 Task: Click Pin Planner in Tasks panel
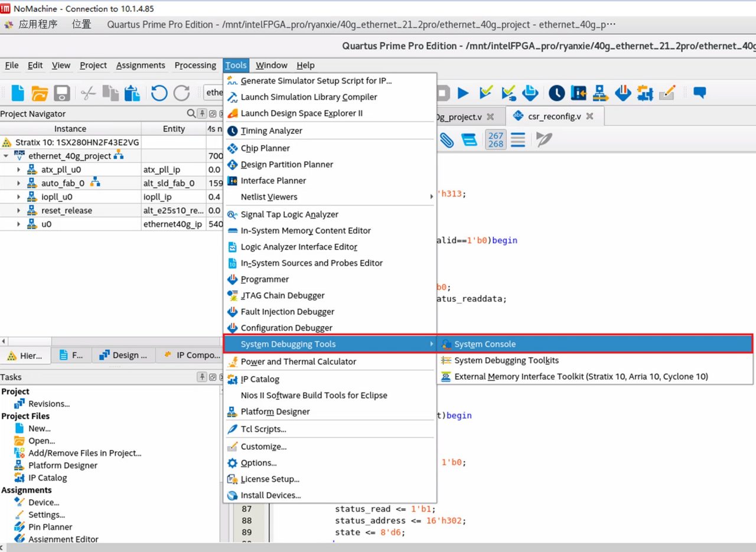(50, 527)
